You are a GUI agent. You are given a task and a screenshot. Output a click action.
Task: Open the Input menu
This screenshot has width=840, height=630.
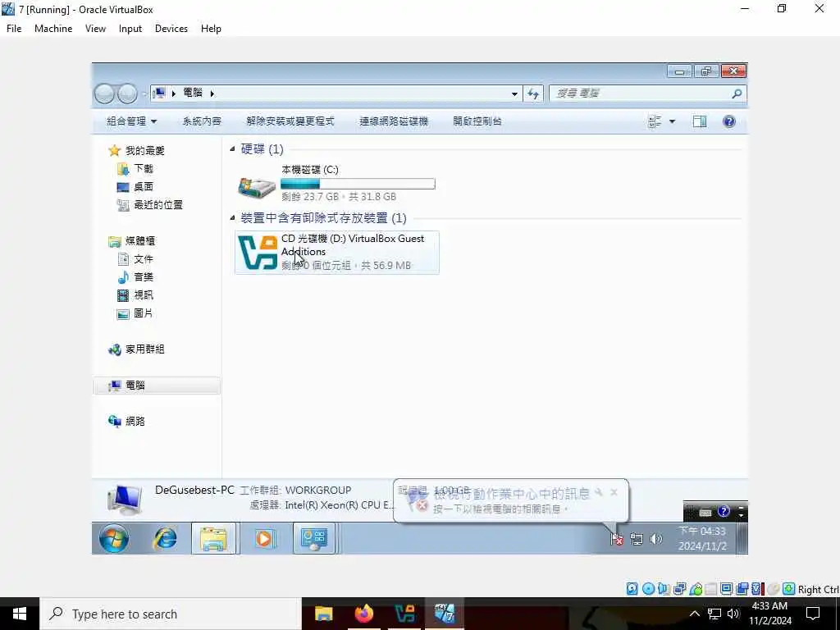(x=130, y=29)
